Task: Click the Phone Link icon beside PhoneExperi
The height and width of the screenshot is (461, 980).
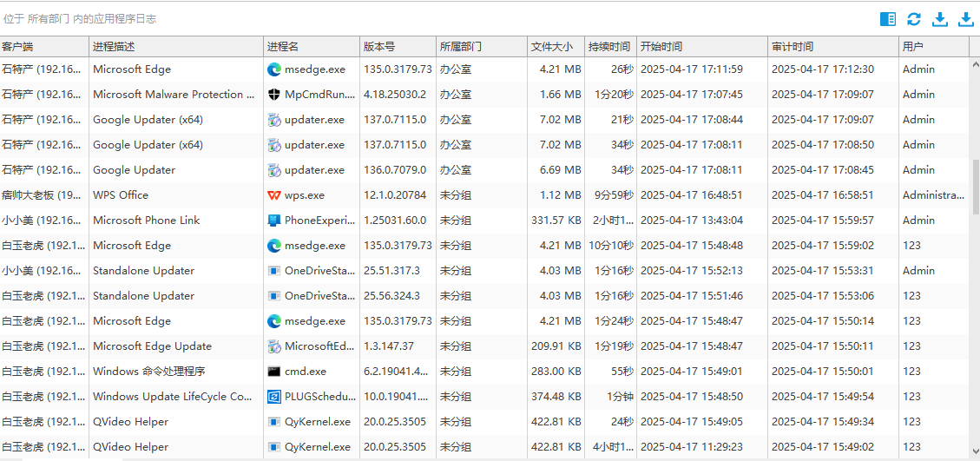Action: point(273,221)
